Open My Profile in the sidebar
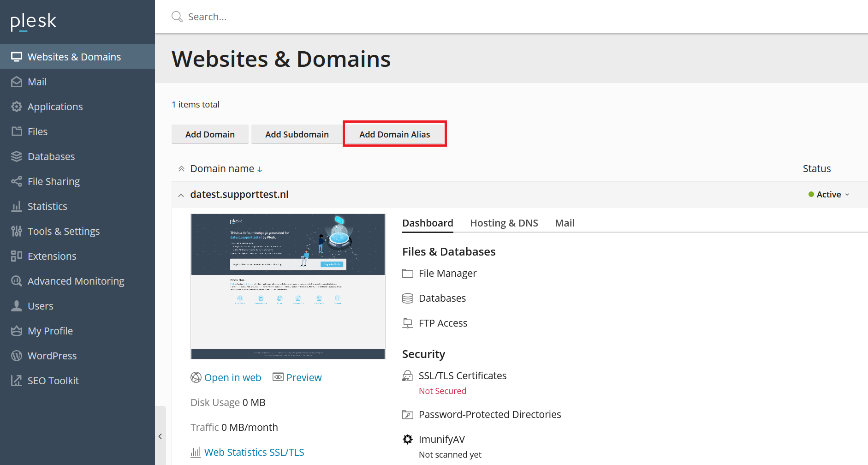The height and width of the screenshot is (465, 868). click(77, 331)
